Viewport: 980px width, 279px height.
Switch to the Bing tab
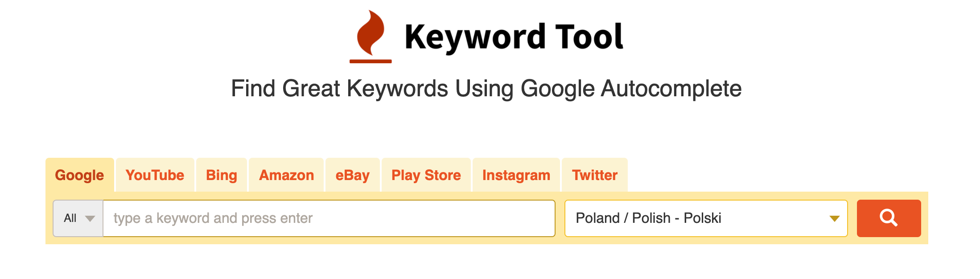(x=221, y=175)
